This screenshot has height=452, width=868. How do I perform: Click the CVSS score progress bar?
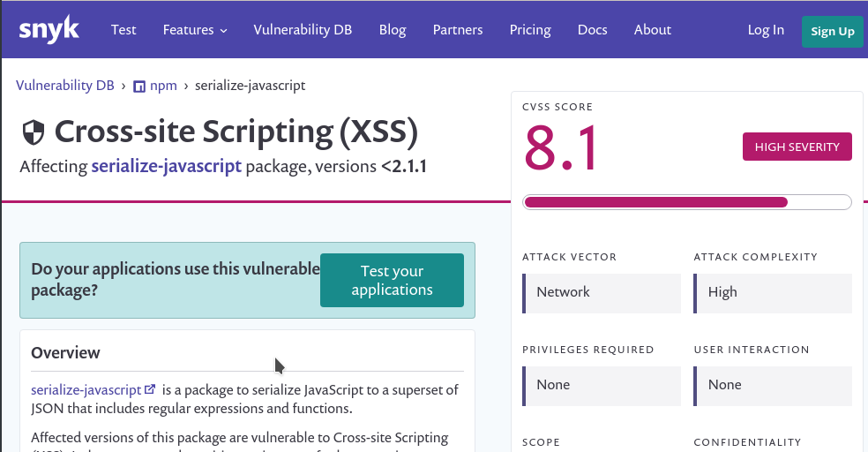point(687,202)
